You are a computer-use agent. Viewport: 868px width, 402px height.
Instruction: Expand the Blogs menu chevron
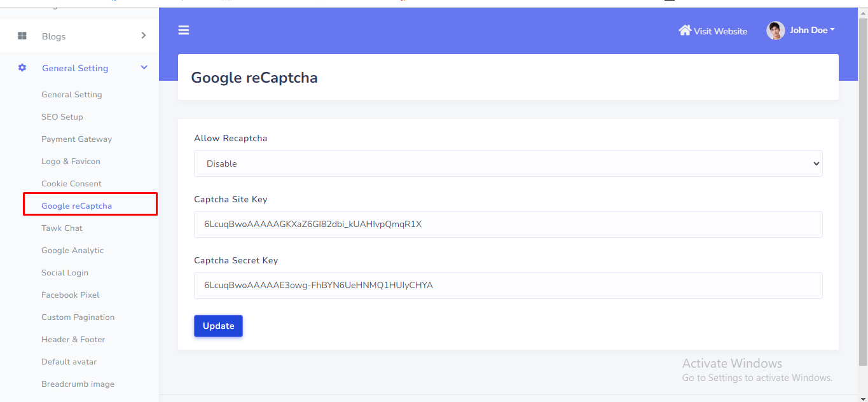click(x=144, y=36)
